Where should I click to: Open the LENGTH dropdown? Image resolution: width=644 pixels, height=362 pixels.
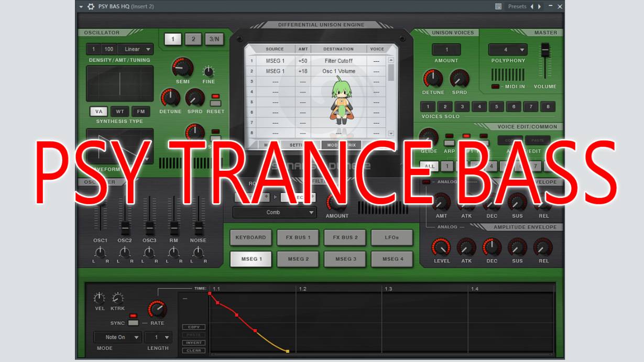(x=159, y=337)
